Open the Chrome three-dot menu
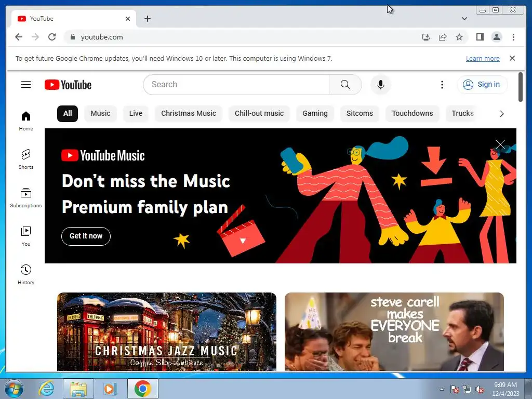Viewport: 532px width, 399px height. pyautogui.click(x=513, y=37)
